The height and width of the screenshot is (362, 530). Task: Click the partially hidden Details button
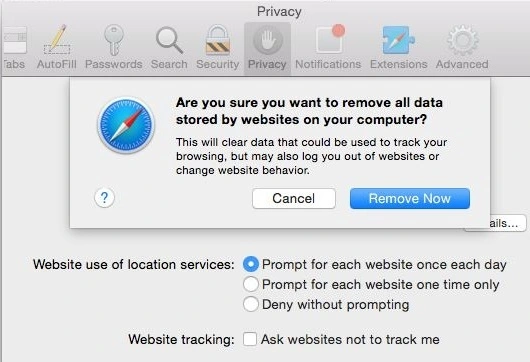pos(508,223)
